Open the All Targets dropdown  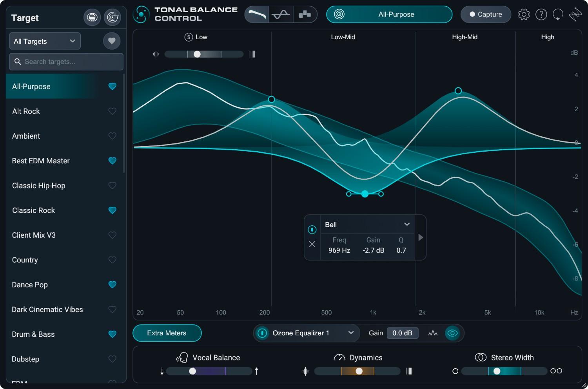click(x=44, y=41)
